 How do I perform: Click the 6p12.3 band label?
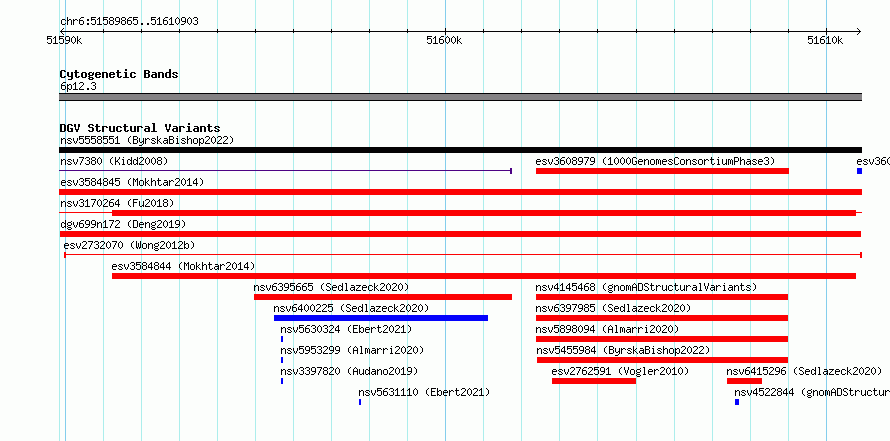[78, 86]
